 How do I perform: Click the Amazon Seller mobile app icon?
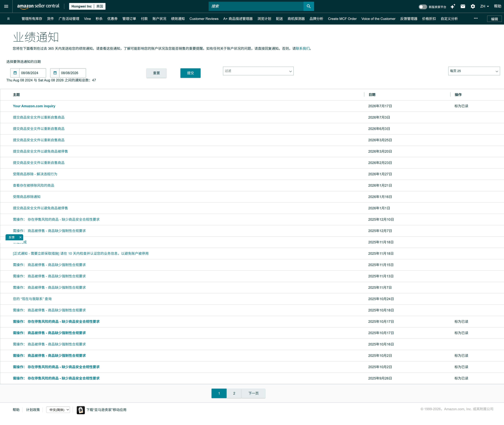pos(81,410)
